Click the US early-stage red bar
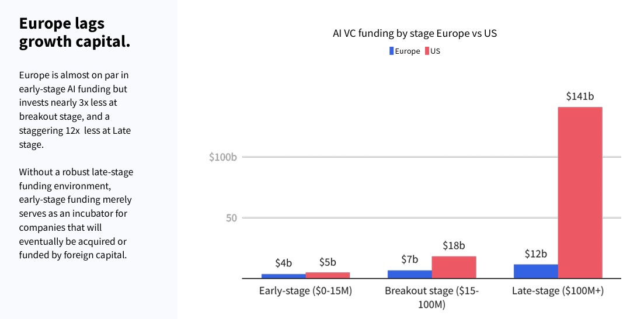 tap(328, 275)
